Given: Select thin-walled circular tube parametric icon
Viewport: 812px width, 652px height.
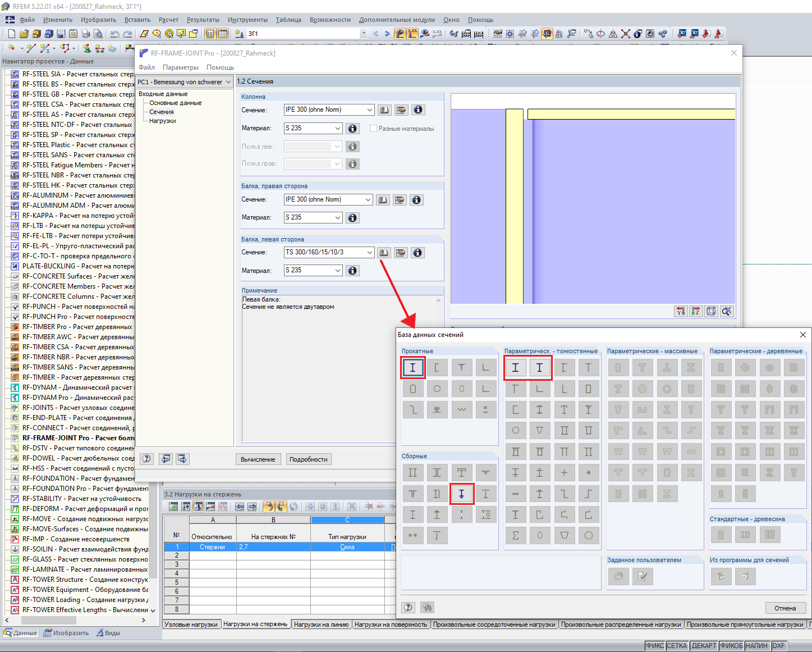Looking at the screenshot, I should click(x=515, y=431).
